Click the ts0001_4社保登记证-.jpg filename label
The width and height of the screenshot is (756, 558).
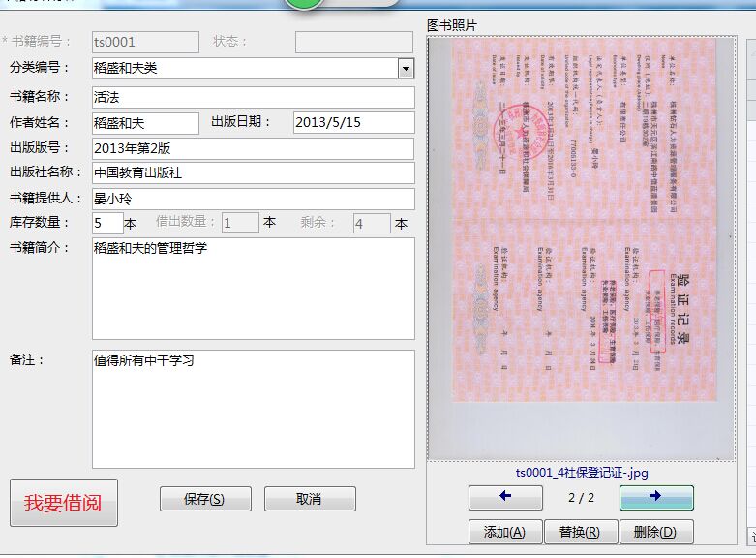tap(581, 473)
